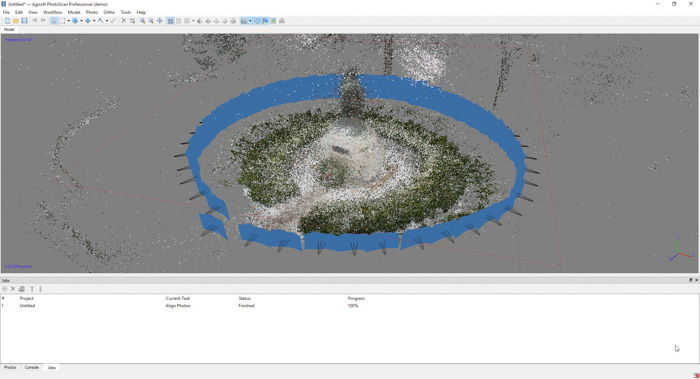Switch to the Photos tab
This screenshot has height=379, width=700.
click(x=10, y=367)
